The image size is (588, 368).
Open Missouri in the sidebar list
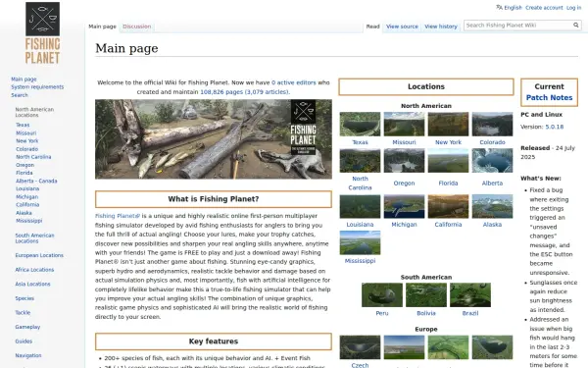coord(25,132)
